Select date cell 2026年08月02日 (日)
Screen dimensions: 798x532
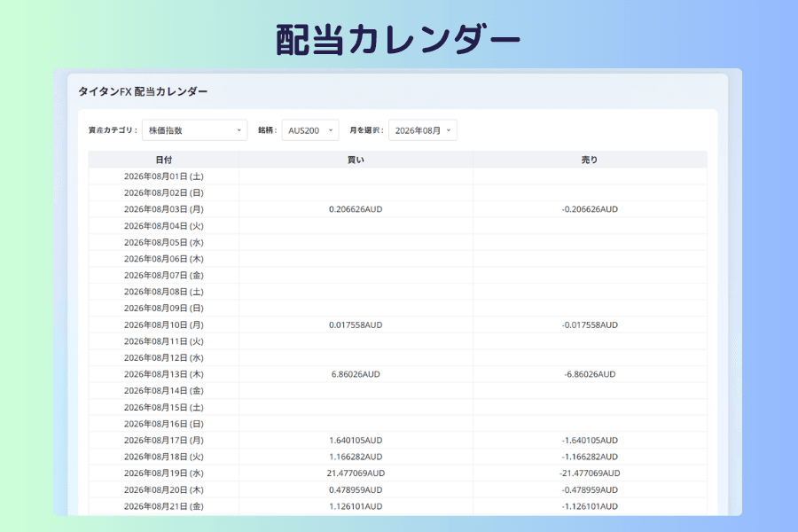[164, 193]
